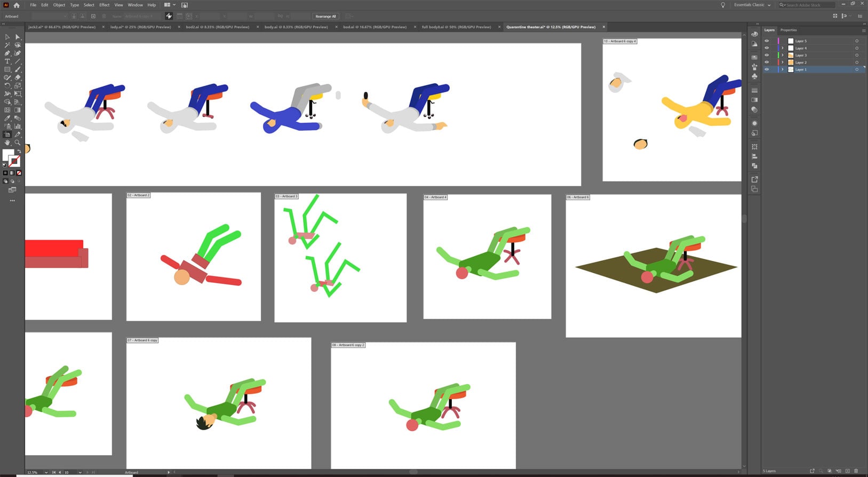
Task: Click the Magic Wand tool
Action: pos(7,45)
